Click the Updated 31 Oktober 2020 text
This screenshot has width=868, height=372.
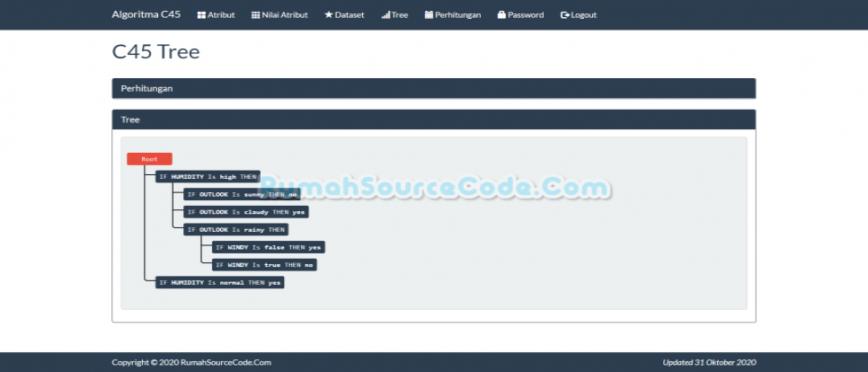(709, 363)
